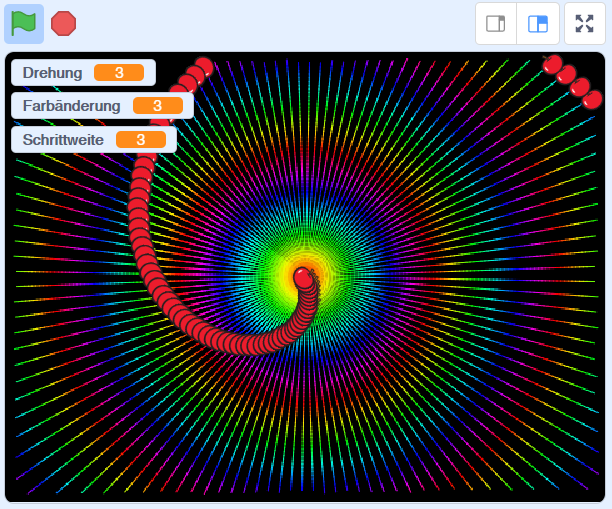Click the green flag to start

[x=24, y=23]
